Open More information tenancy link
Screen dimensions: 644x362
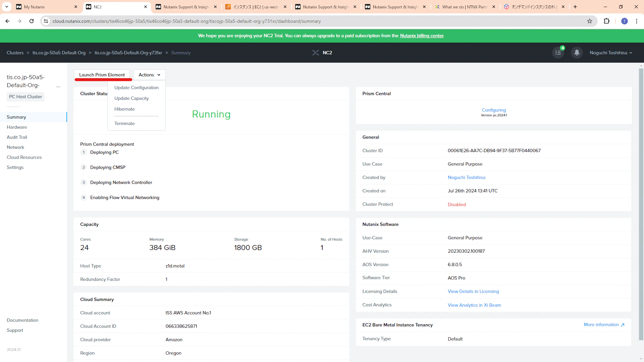[604, 325]
